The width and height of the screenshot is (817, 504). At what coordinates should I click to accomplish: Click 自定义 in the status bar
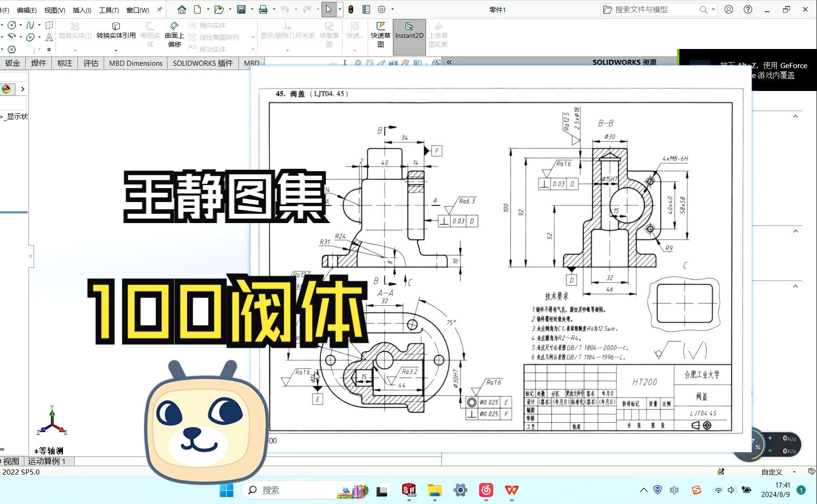coord(772,472)
